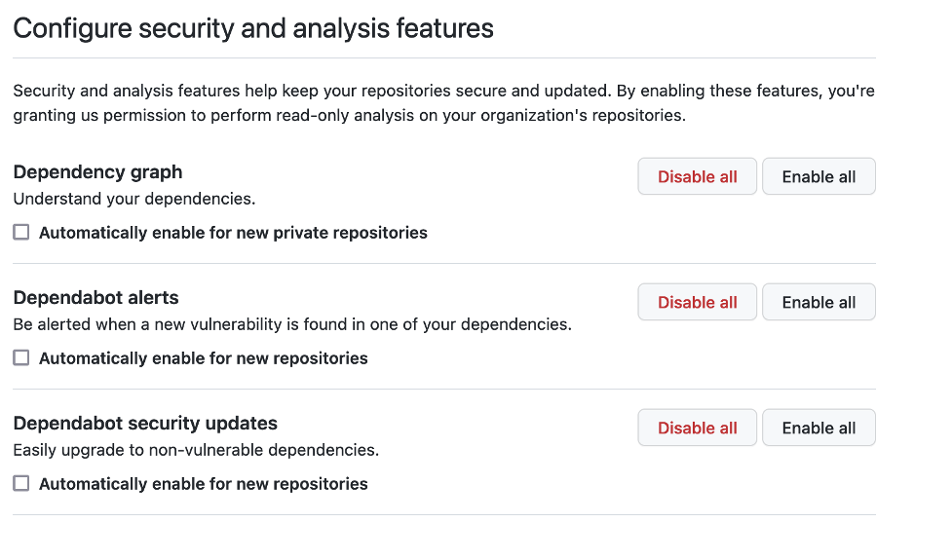
Task: Click the auto-enable label text under Dependabot security updates
Action: coord(204,484)
